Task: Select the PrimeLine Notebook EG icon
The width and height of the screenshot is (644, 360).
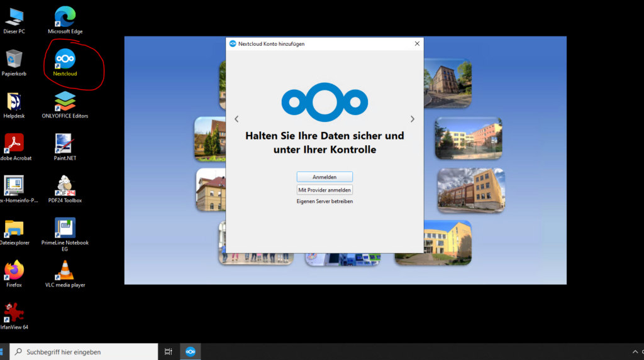Action: coord(65,234)
